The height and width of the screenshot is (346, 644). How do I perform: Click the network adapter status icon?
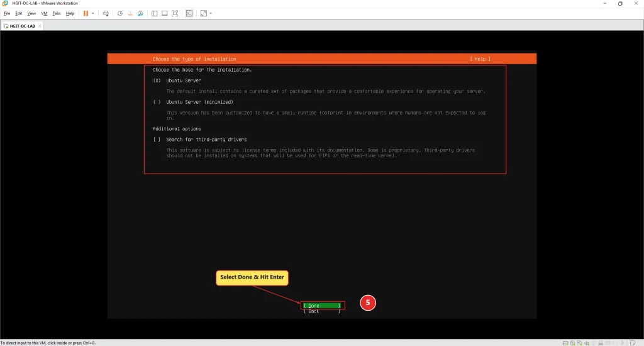click(x=579, y=343)
